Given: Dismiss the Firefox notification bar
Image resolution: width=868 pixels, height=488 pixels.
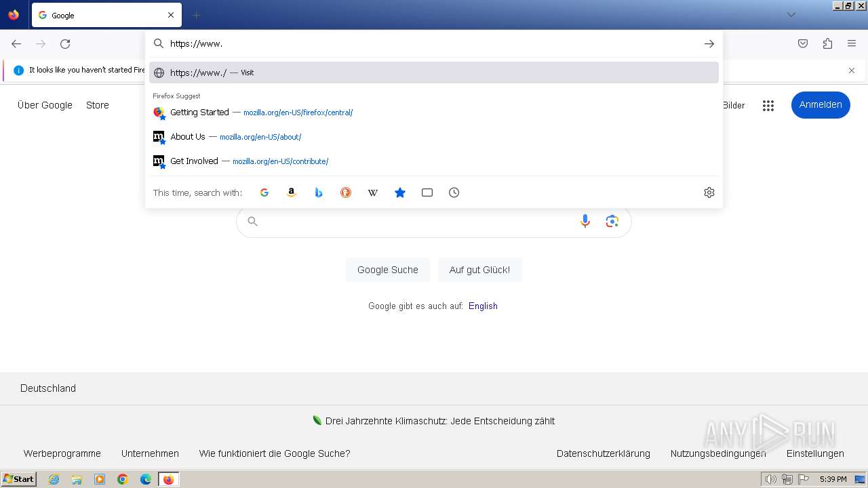Looking at the screenshot, I should 852,70.
